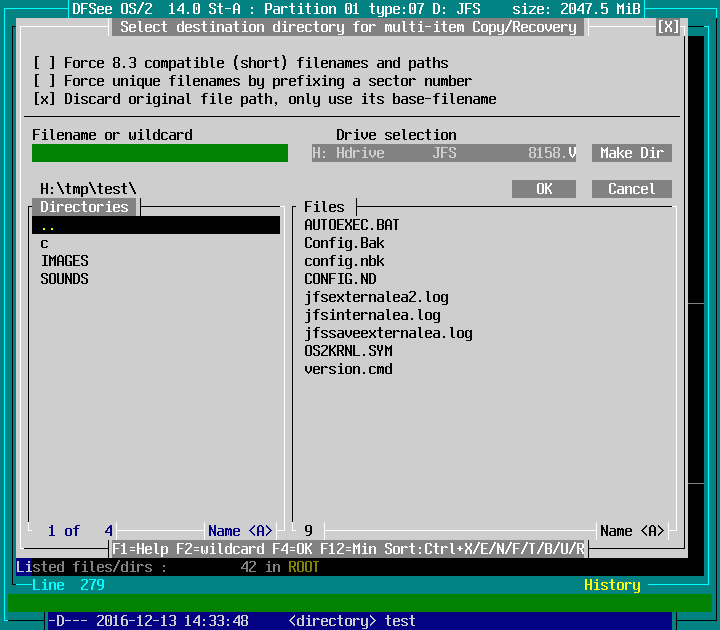The image size is (720, 630).
Task: Select AUTOEXEC.BAT in the Files list
Action: pyautogui.click(x=351, y=225)
